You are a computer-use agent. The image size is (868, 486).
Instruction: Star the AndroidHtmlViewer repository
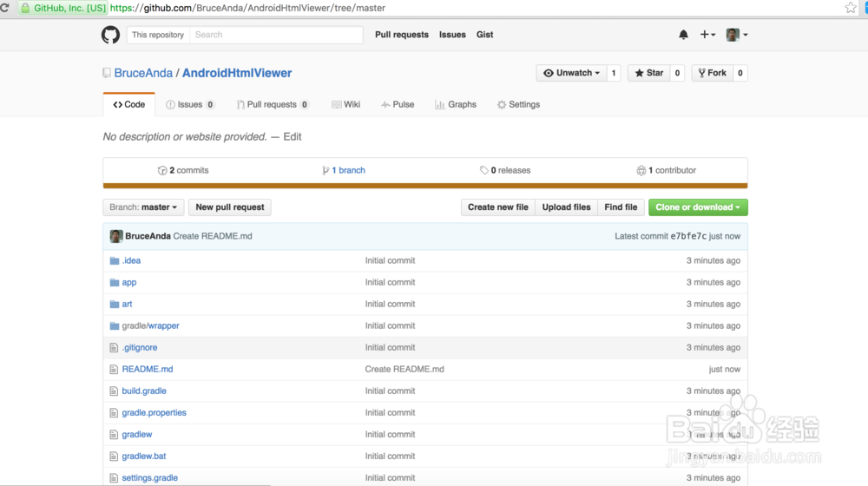coord(648,73)
